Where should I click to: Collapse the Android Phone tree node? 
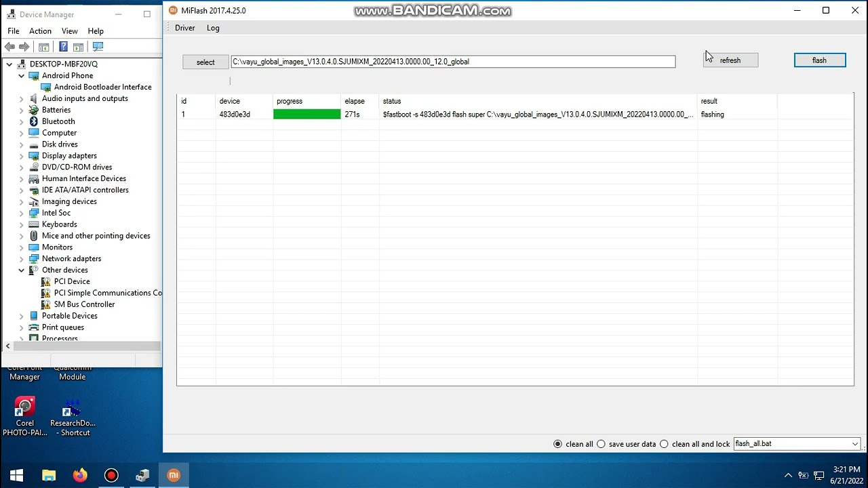[x=21, y=76]
